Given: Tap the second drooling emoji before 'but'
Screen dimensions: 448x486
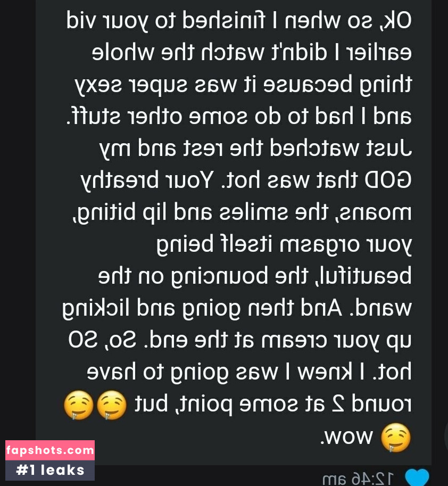Looking at the screenshot, I should pos(112,405).
